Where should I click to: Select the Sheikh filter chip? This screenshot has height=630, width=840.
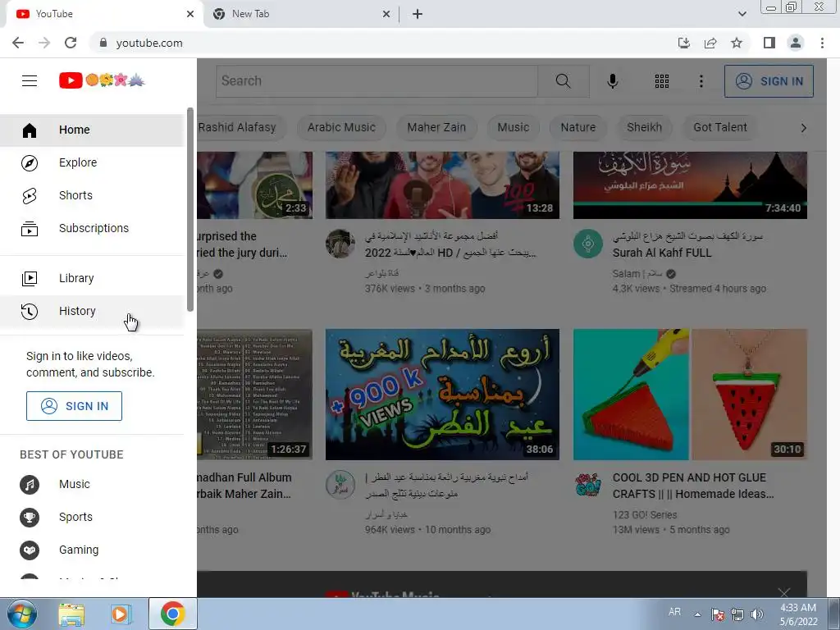click(x=645, y=127)
